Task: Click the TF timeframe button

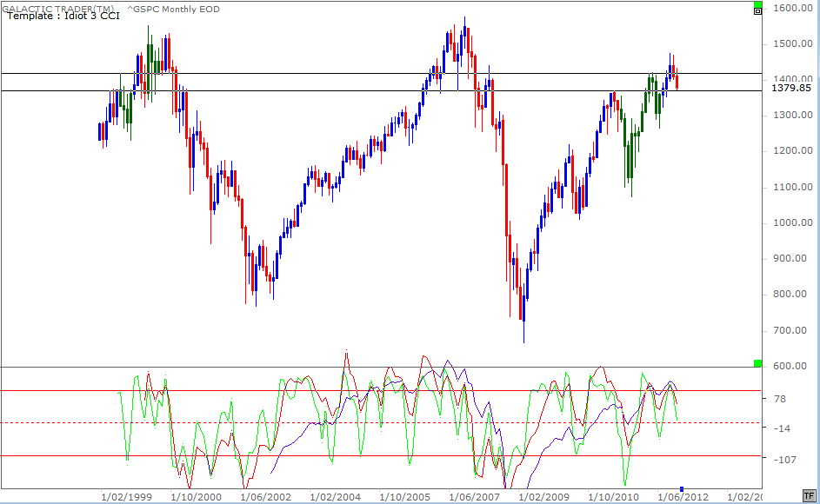Action: (x=809, y=495)
